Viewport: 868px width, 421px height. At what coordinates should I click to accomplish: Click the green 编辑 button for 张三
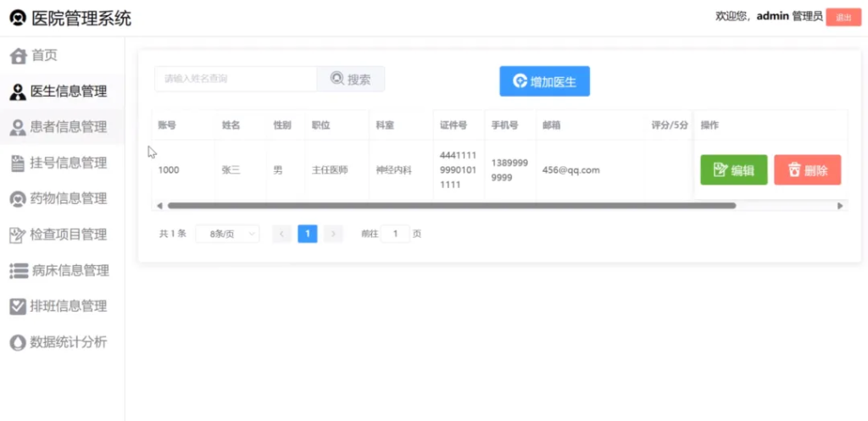(734, 169)
